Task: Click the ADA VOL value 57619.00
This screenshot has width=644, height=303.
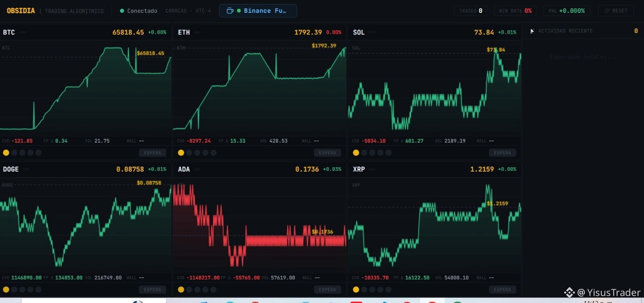Action: coord(283,278)
